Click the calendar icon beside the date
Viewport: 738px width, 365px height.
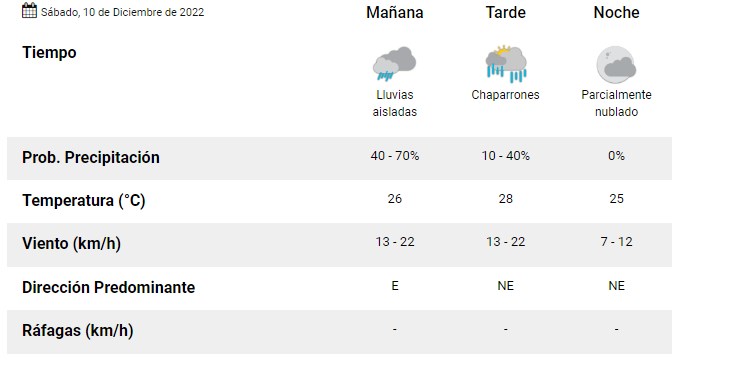[29, 10]
